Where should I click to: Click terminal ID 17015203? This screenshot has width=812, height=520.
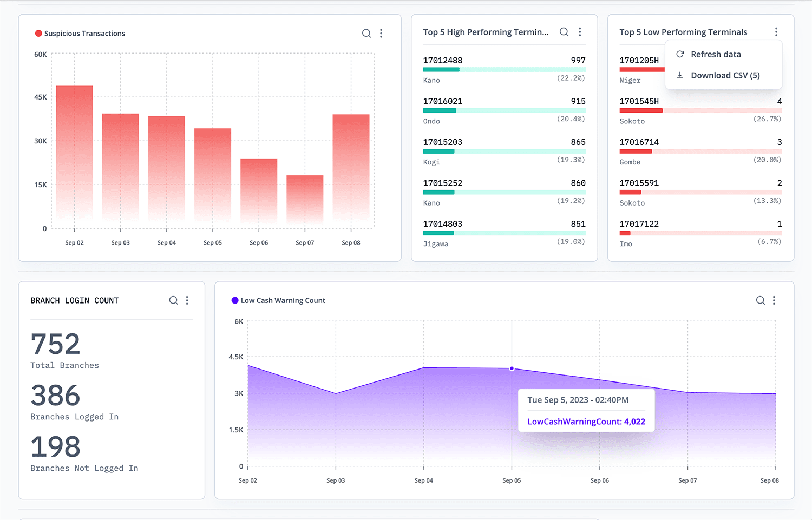pos(443,142)
